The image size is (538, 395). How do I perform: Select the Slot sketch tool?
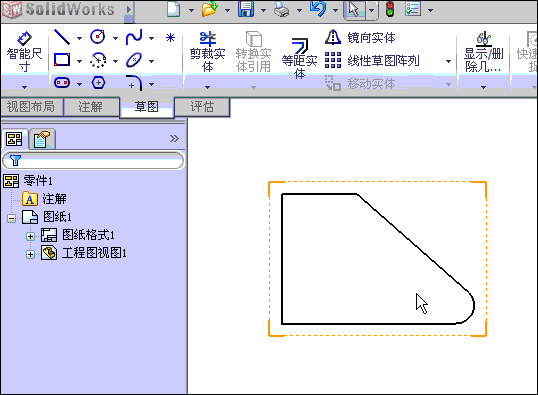[62, 83]
